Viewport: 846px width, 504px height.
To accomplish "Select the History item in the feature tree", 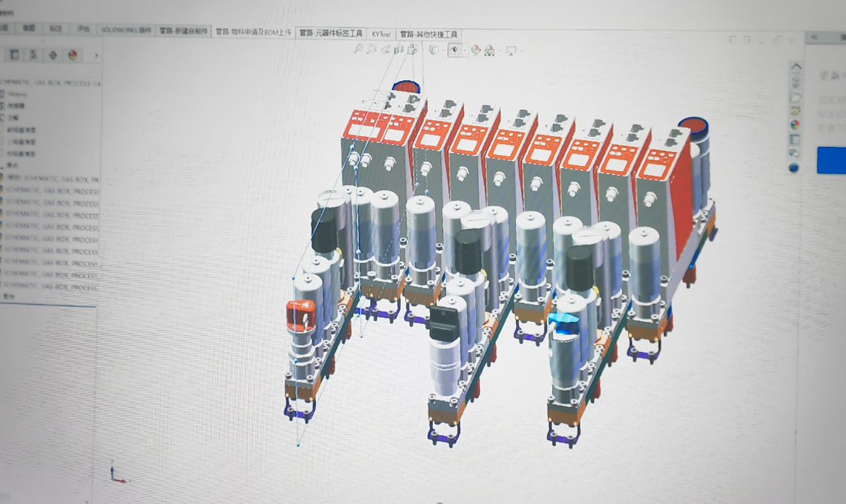I will (22, 95).
